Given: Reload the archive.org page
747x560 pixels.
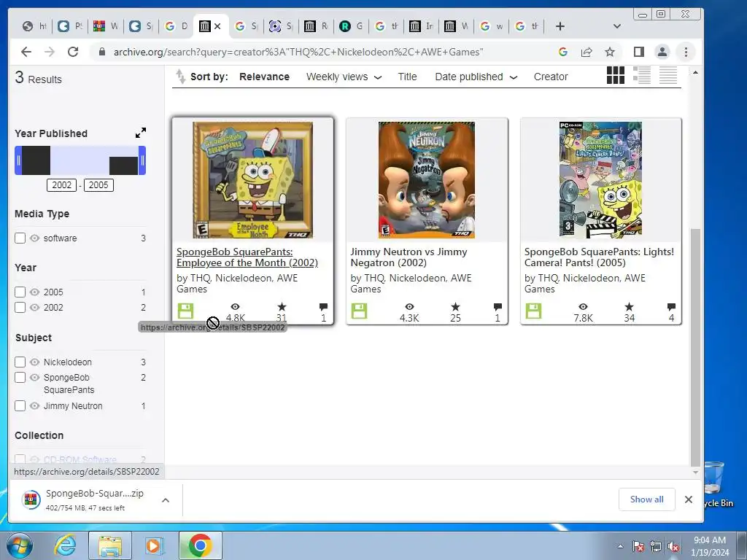Looking at the screenshot, I should pos(73,52).
